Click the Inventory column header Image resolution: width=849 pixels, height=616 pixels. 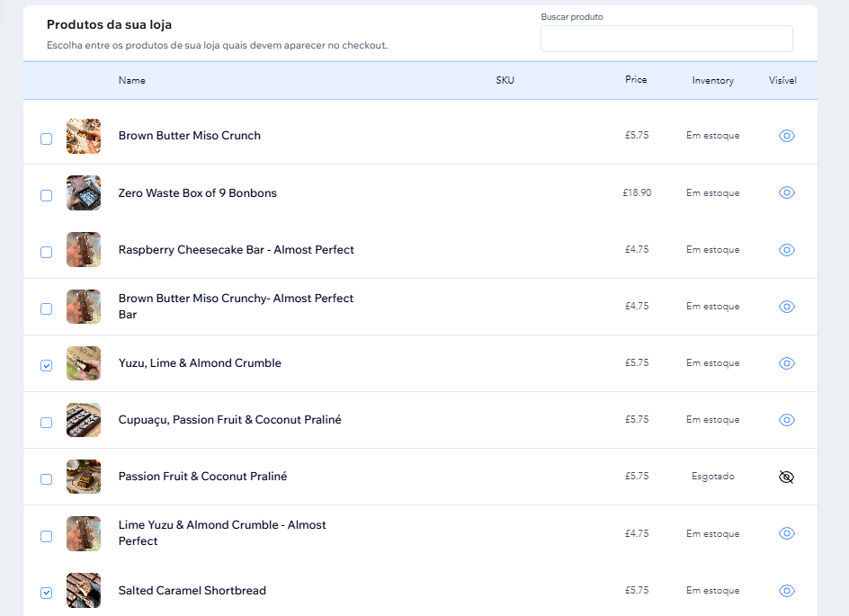point(712,81)
